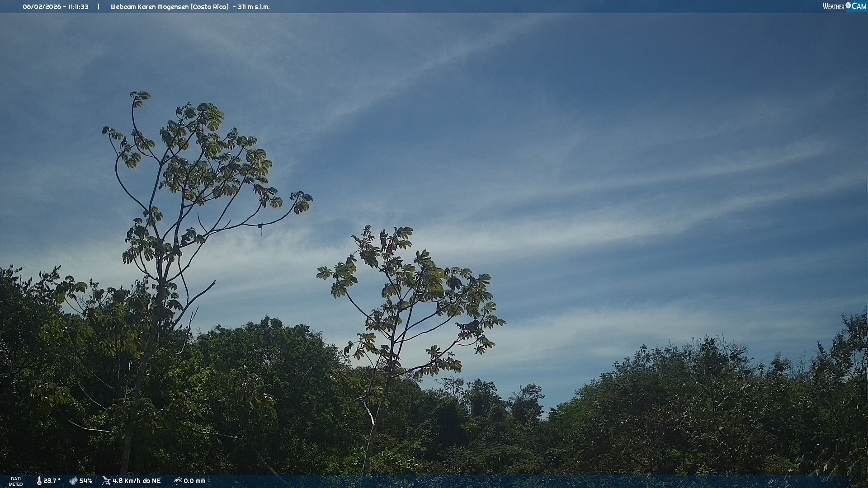Click the DATI METEO label
868x488 pixels.
pos(16,481)
